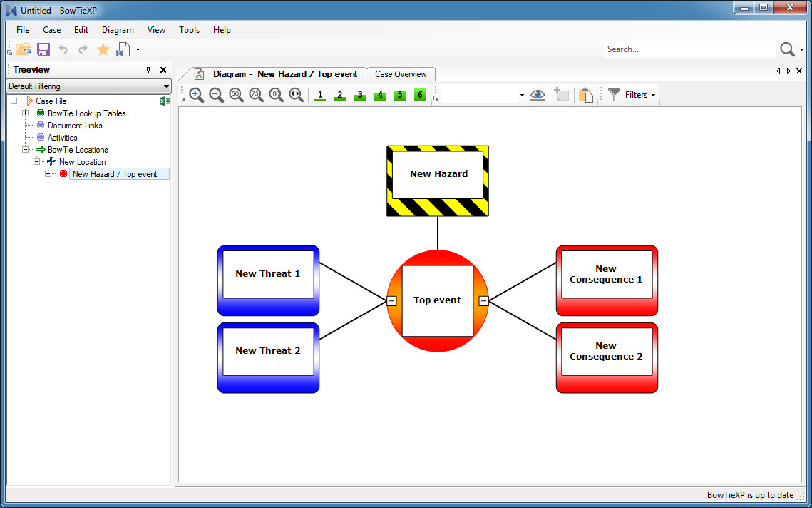812x508 pixels.
Task: Switch to the Case Overview tab
Action: pyautogui.click(x=401, y=74)
